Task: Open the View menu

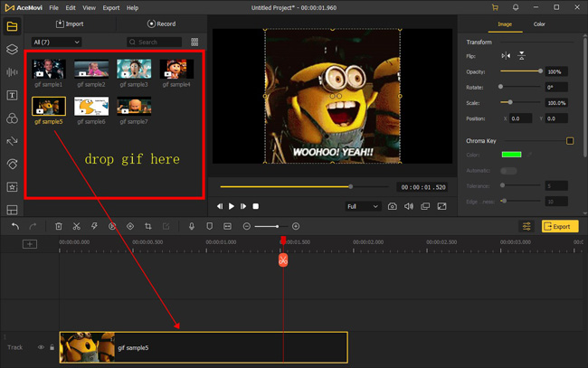Action: point(89,7)
